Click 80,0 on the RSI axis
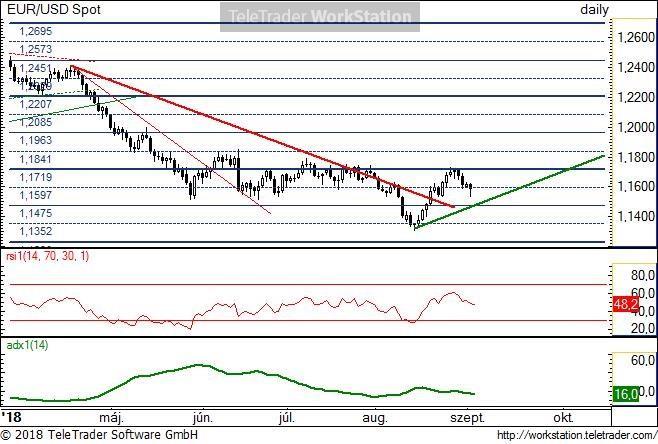The image size is (658, 444). [x=642, y=275]
